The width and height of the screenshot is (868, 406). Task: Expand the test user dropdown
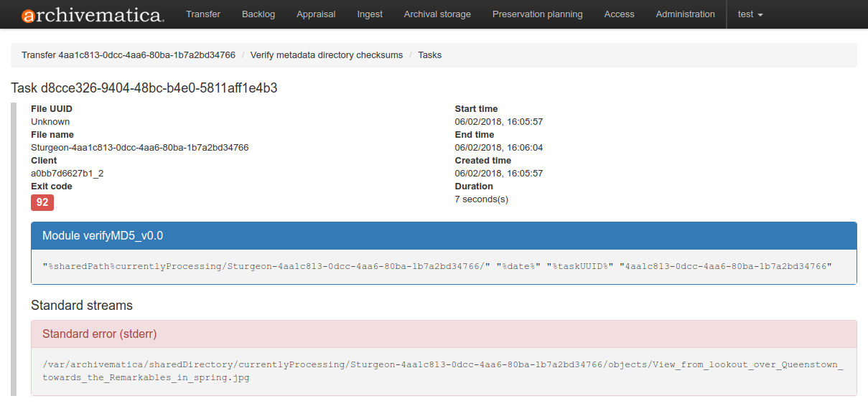[750, 14]
